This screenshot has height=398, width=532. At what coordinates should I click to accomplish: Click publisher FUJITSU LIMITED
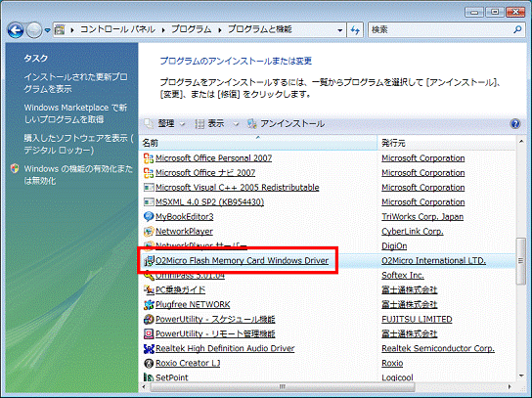(417, 319)
